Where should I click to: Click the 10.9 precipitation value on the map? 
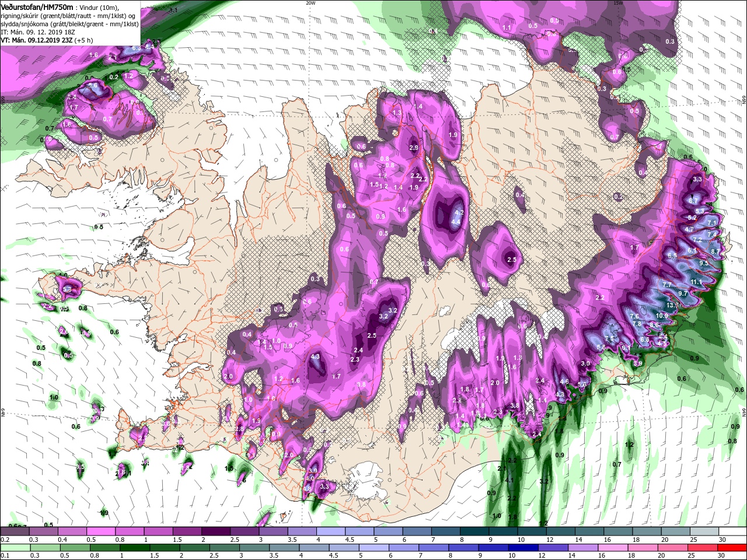pyautogui.click(x=662, y=316)
